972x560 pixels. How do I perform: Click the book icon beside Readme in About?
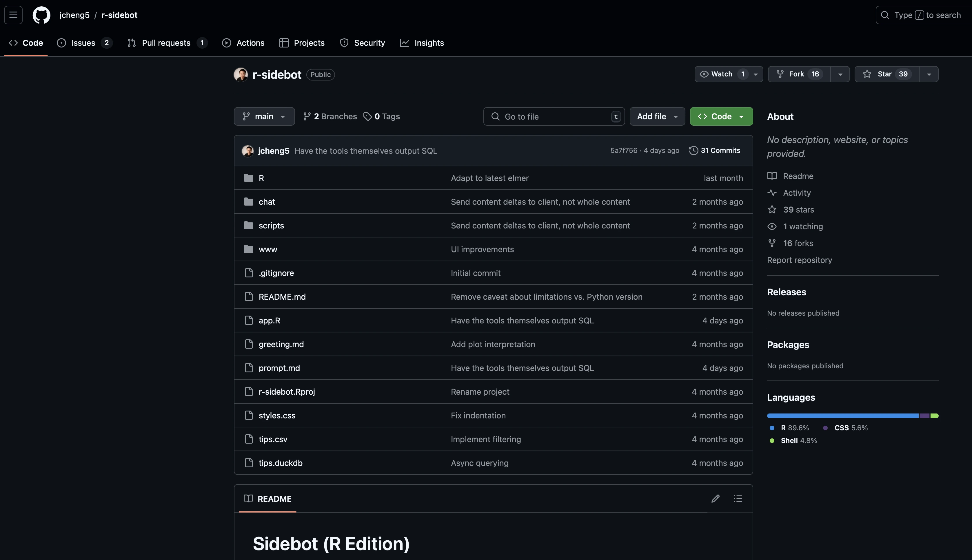[772, 176]
